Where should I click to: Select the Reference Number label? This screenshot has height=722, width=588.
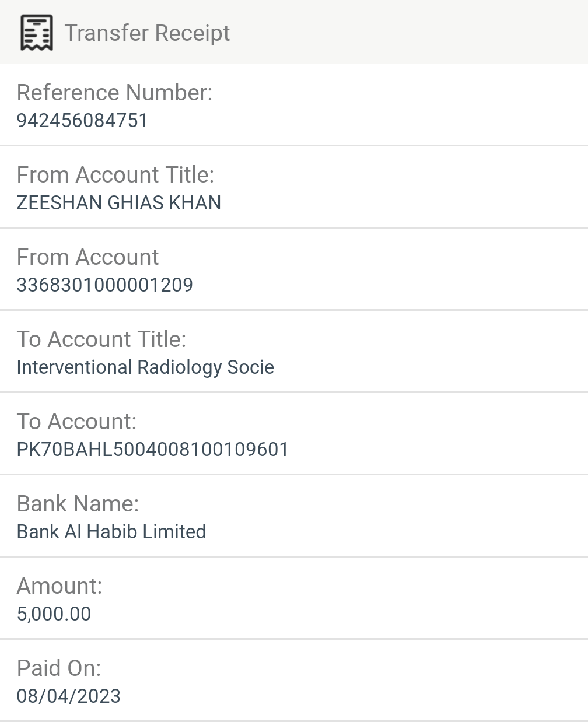click(114, 93)
